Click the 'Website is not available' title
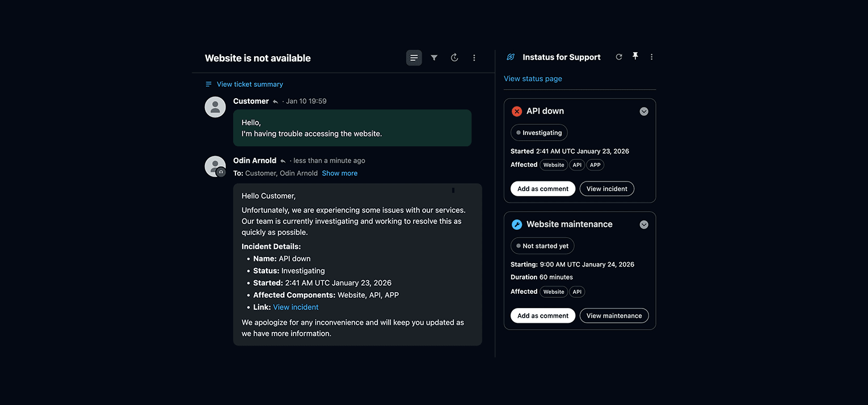The image size is (868, 405). 258,58
